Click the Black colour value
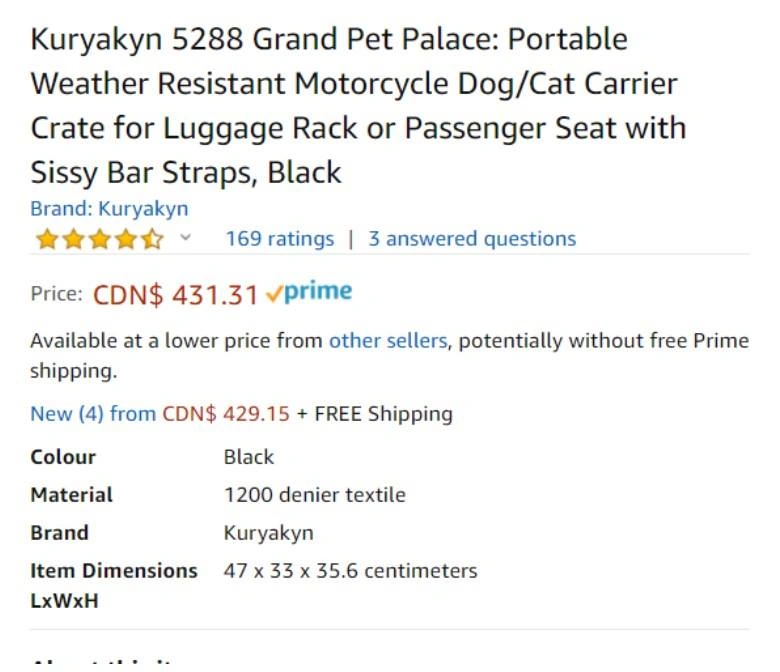Screen dimensions: 780x672 coord(249,457)
